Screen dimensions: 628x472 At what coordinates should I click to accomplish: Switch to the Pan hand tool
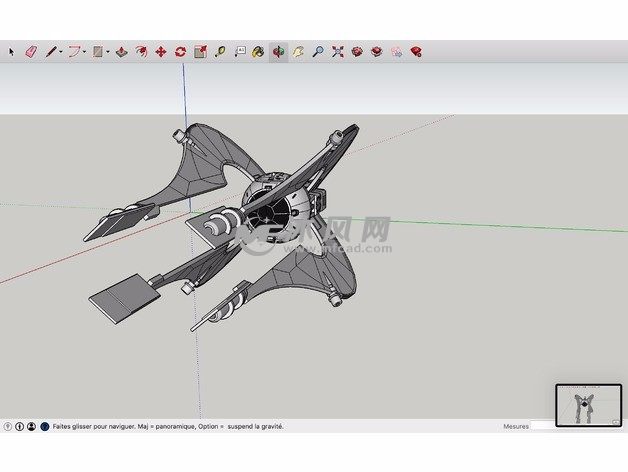[x=297, y=51]
